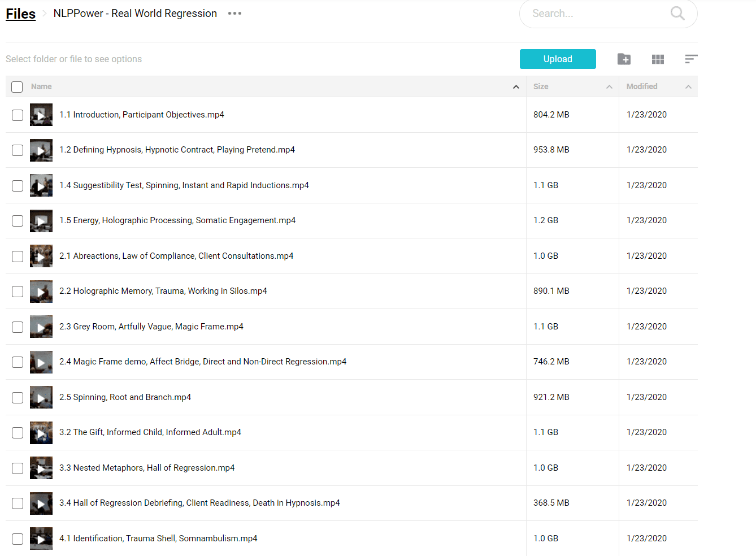Image resolution: width=756 pixels, height=556 pixels.
Task: Open 2.2 Holographic Memory, Trauma file name
Action: click(x=163, y=291)
